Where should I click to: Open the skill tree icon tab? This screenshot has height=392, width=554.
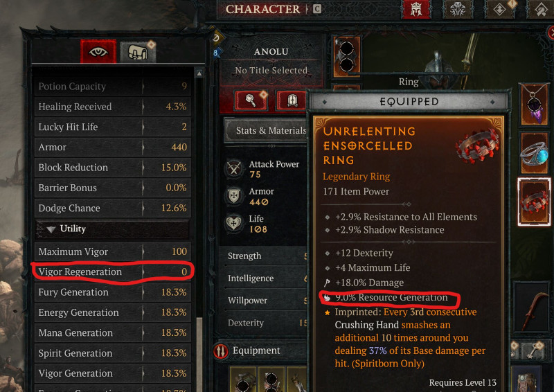point(458,10)
